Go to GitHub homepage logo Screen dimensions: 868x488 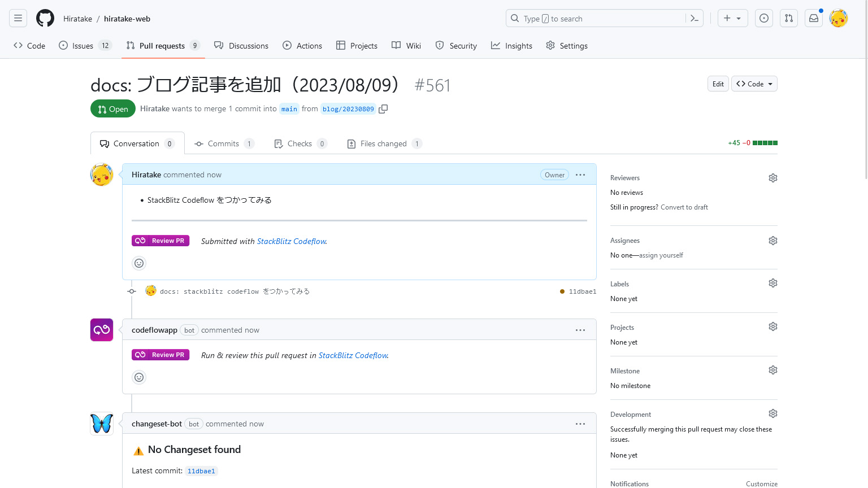tap(45, 18)
